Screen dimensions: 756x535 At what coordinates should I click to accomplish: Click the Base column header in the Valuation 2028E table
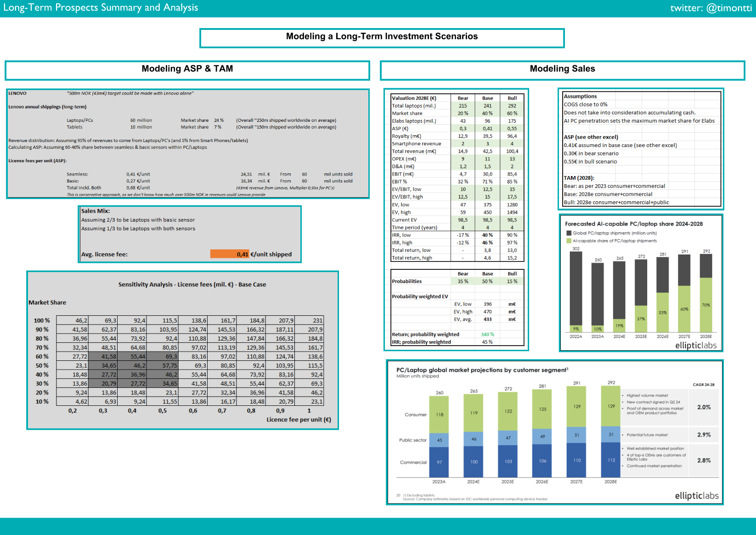pos(487,98)
